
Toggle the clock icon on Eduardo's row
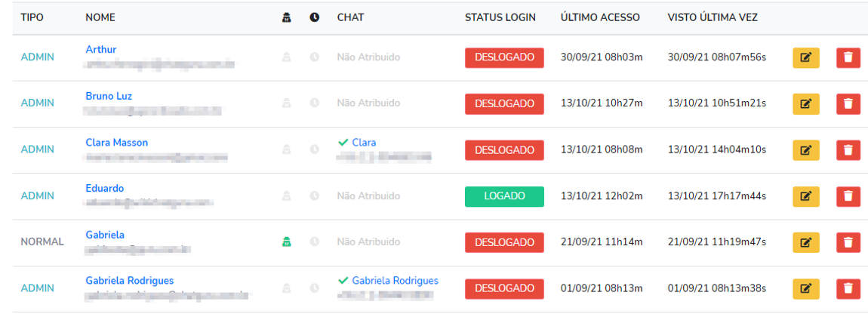pyautogui.click(x=315, y=195)
